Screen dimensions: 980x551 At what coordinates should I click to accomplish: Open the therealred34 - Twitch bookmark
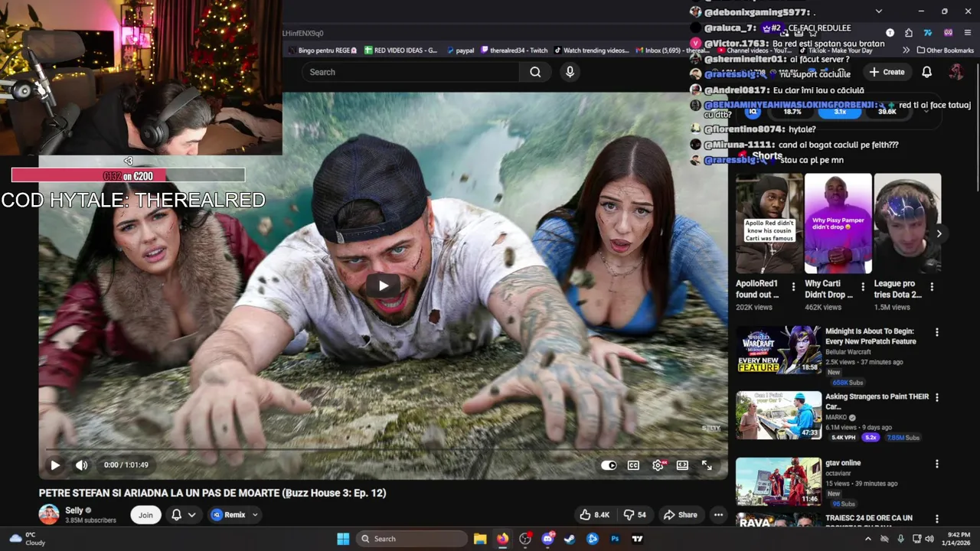[x=514, y=51]
